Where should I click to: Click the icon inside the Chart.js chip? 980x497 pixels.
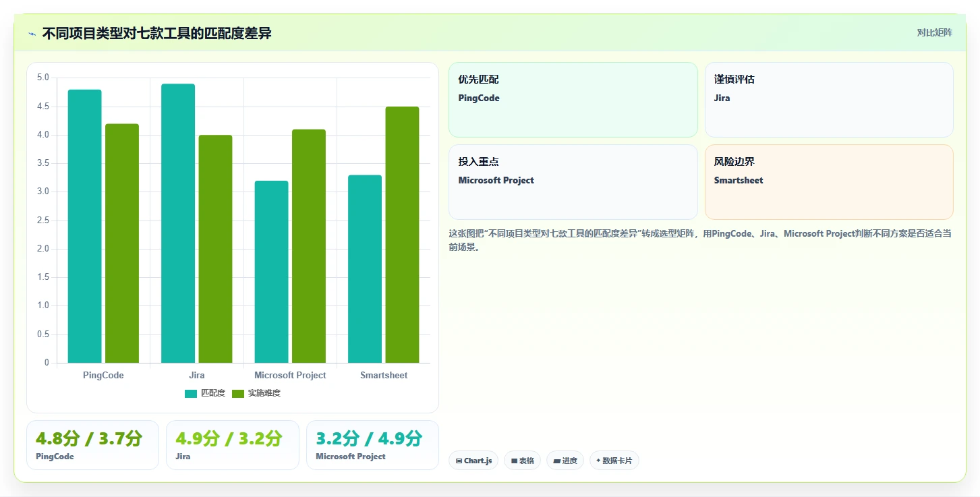(x=459, y=461)
